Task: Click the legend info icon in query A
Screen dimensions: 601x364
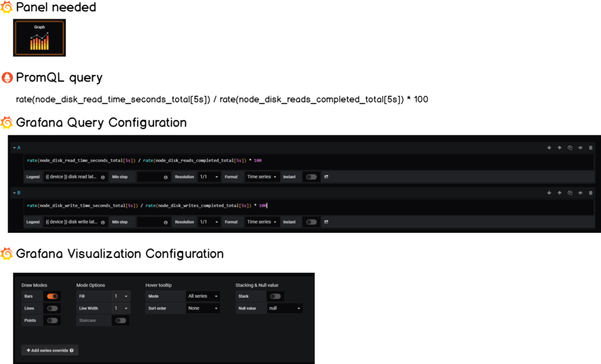Action: pos(103,177)
